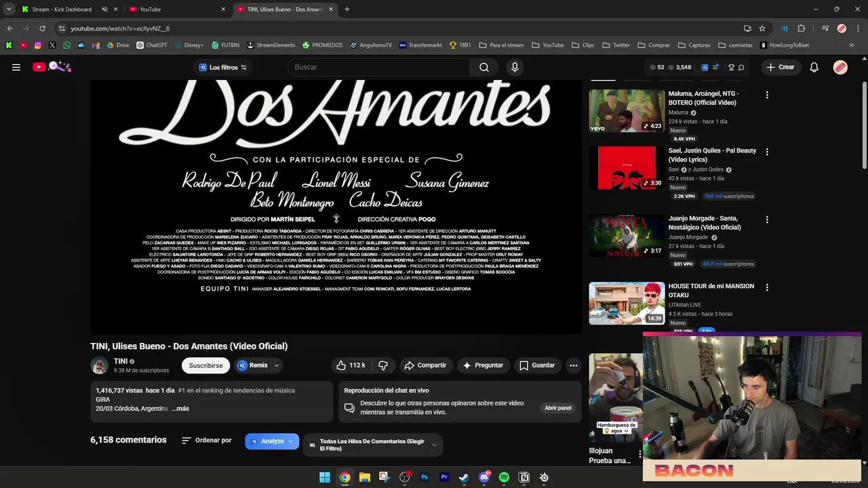Image resolution: width=868 pixels, height=488 pixels.
Task: Open the X (Twitter) bookmark icon
Action: coord(52,45)
